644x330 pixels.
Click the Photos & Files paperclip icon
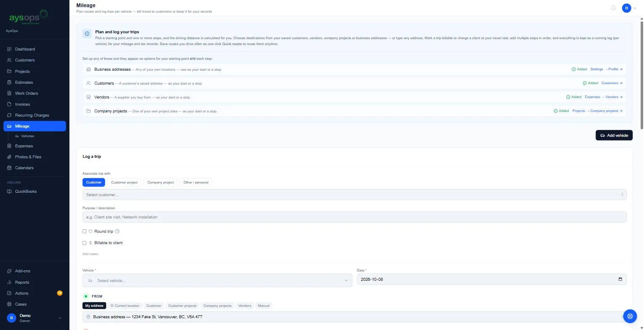point(9,157)
